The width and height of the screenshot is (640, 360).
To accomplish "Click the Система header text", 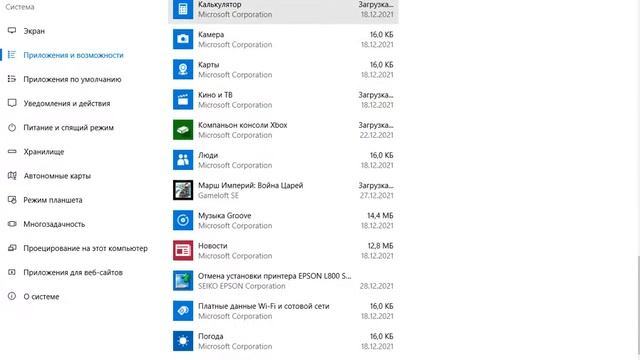I will click(x=20, y=7).
